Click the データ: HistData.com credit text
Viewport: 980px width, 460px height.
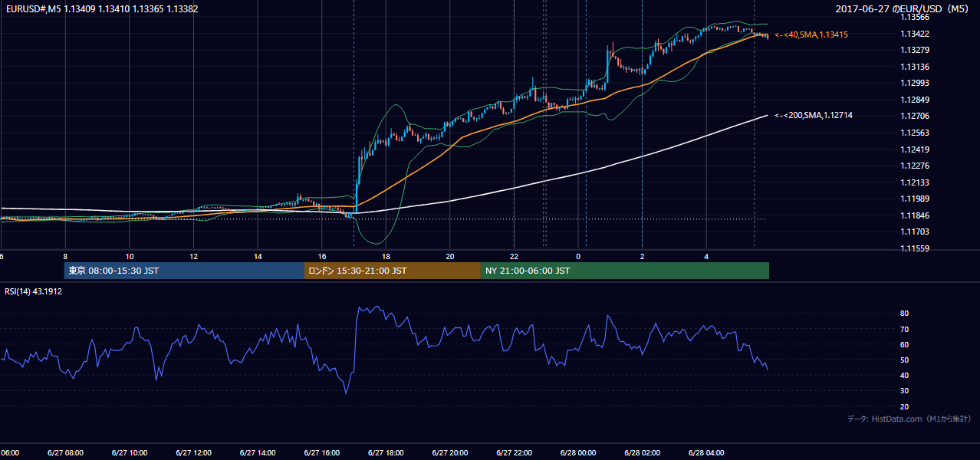click(x=909, y=419)
